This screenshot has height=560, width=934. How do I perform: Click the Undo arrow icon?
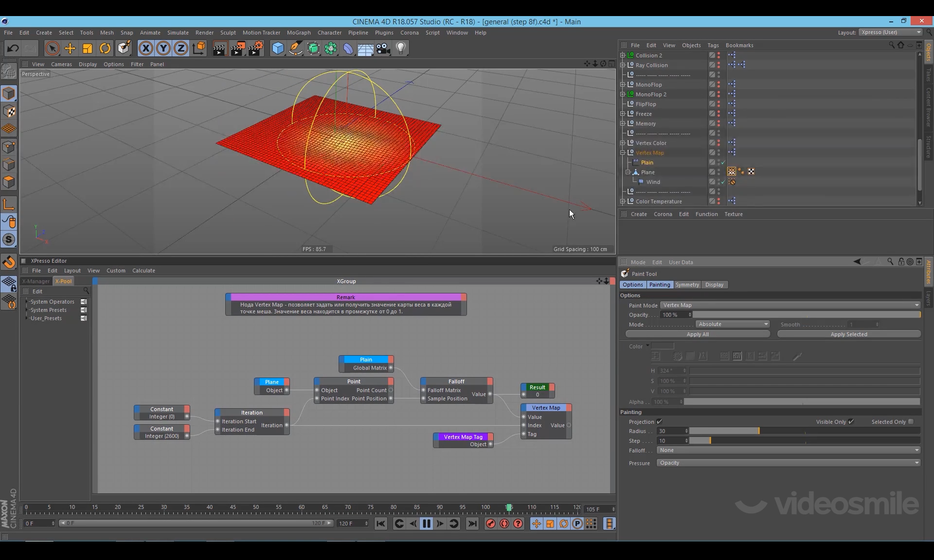(13, 48)
